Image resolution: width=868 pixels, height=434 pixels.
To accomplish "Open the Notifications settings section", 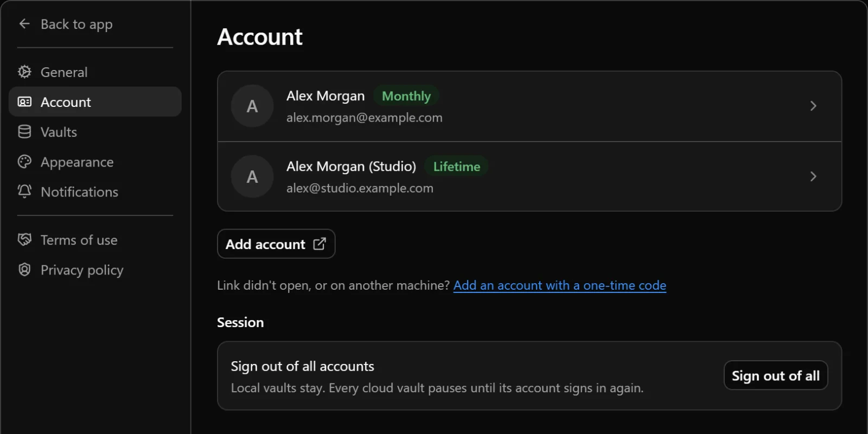I will pos(95,192).
